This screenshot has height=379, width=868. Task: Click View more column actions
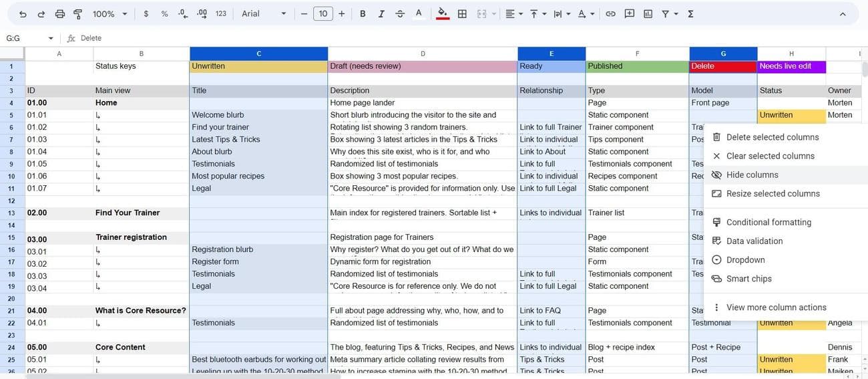click(776, 307)
